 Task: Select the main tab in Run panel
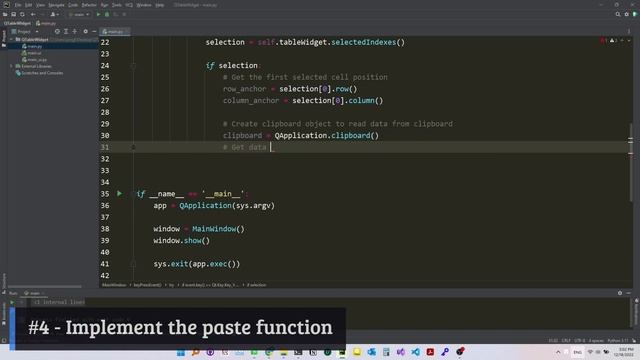click(35, 293)
